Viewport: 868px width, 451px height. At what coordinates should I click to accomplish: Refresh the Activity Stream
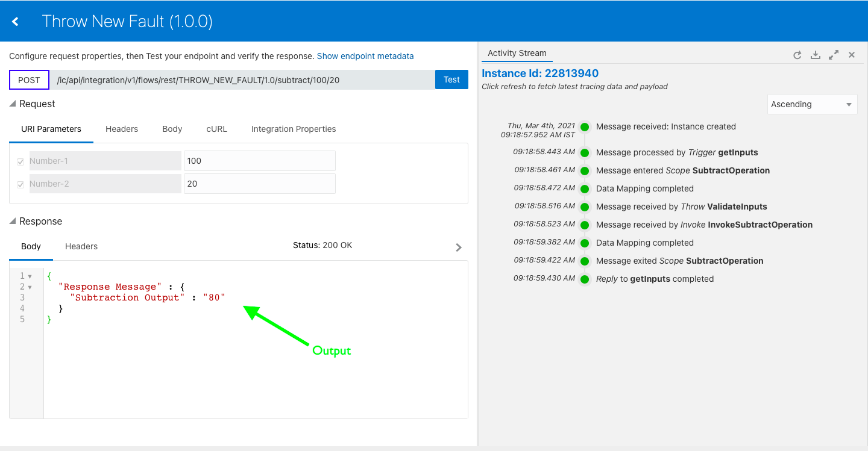pos(797,55)
